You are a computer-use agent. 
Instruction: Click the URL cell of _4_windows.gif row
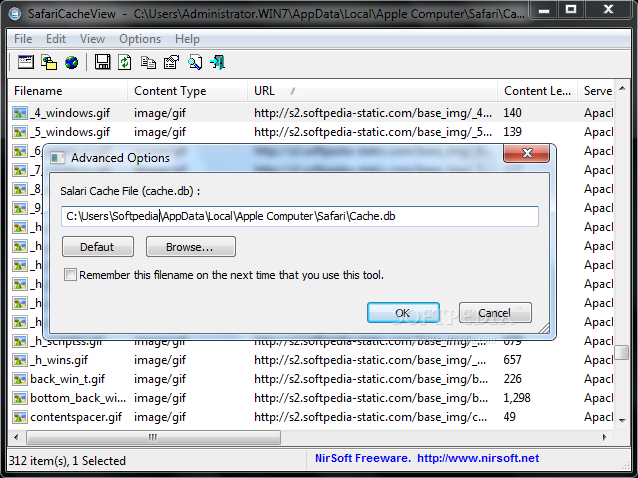pos(373,113)
